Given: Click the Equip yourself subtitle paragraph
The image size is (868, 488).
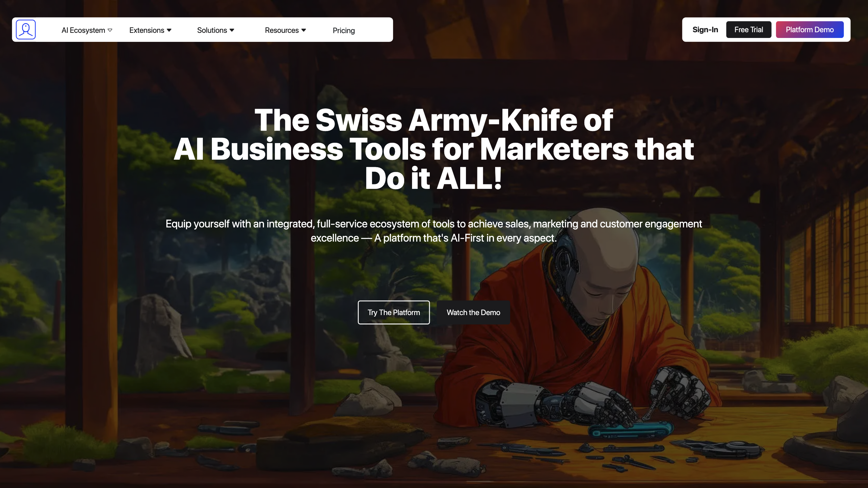Looking at the screenshot, I should tap(434, 231).
